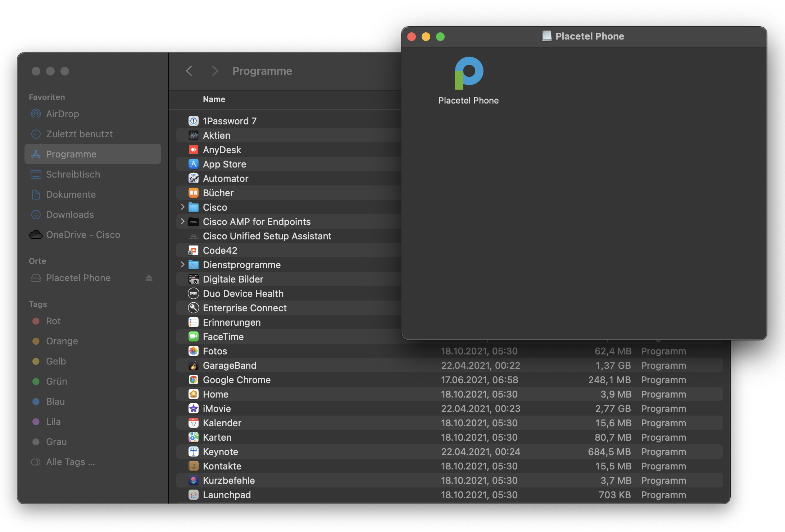Open Zuletzt benutzt in the sidebar

[93, 134]
